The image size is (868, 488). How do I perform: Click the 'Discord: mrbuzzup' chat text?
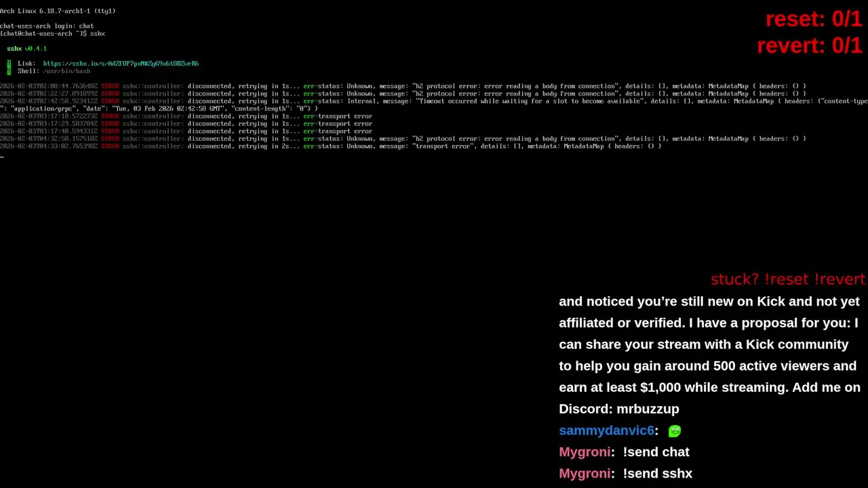(x=618, y=409)
